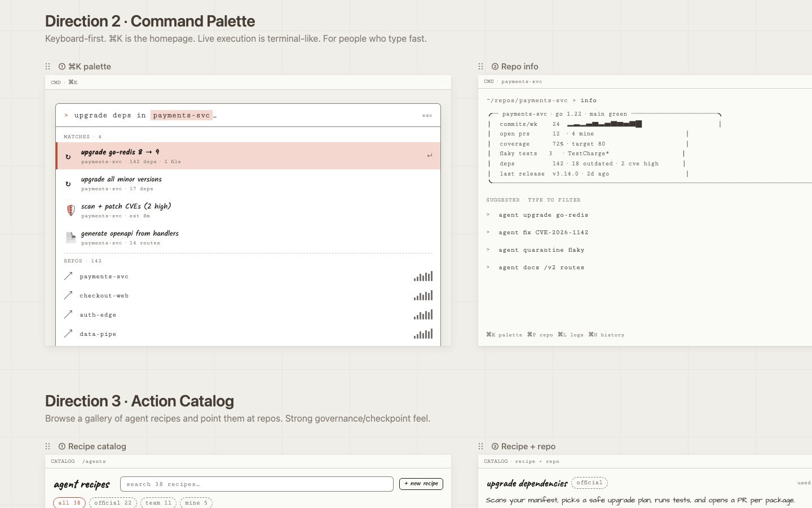
Task: Click the upgrade dependencies recipe title
Action: coord(527,483)
